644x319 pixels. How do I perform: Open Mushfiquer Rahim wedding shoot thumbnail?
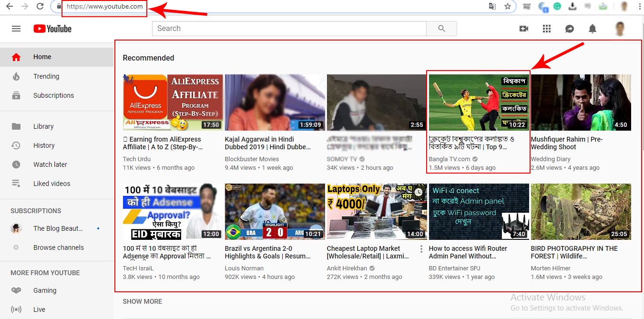tap(581, 103)
